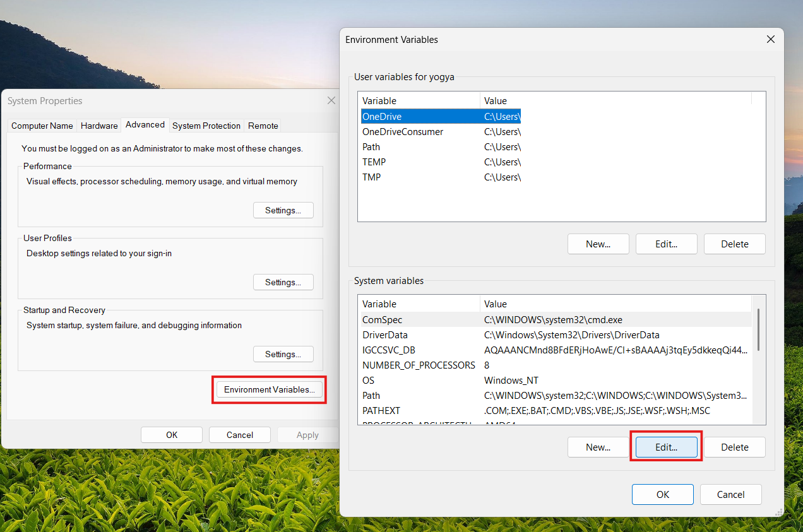Select the Path user variable
The image size is (803, 532).
pyautogui.click(x=371, y=146)
